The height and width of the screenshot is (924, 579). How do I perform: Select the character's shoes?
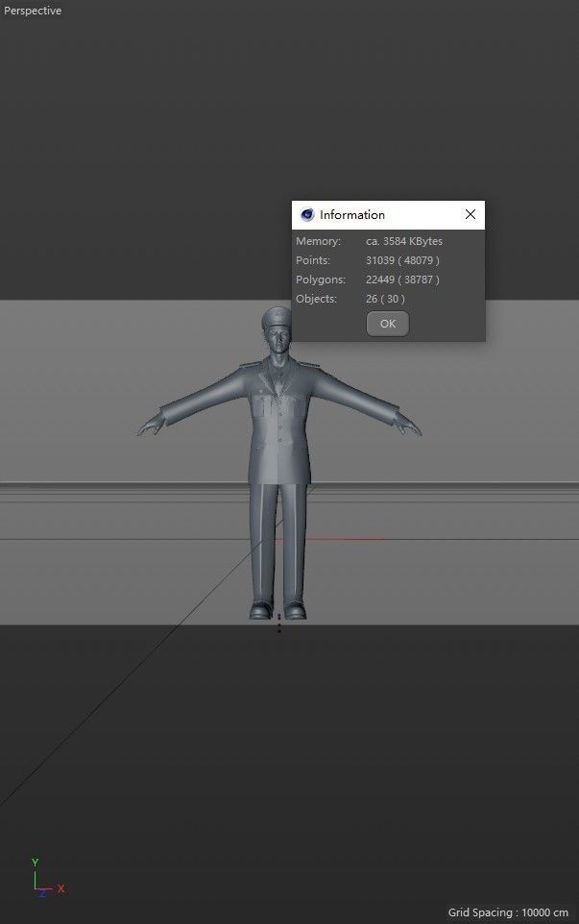pos(277,610)
